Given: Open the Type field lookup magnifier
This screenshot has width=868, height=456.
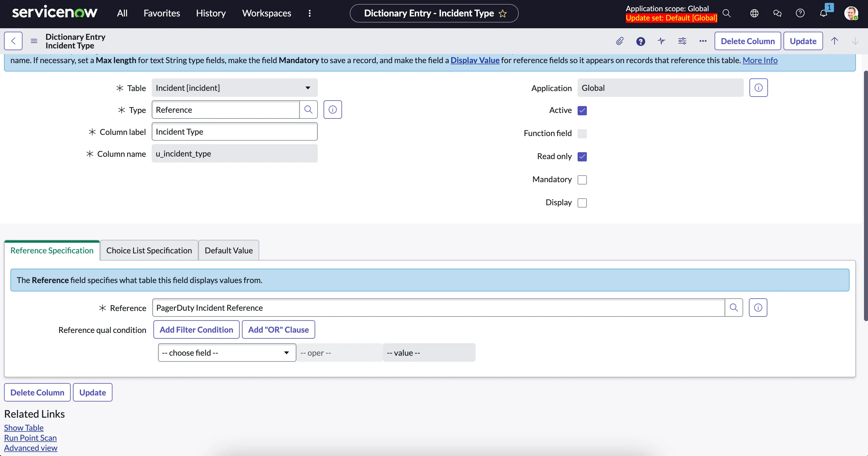Looking at the screenshot, I should [308, 110].
